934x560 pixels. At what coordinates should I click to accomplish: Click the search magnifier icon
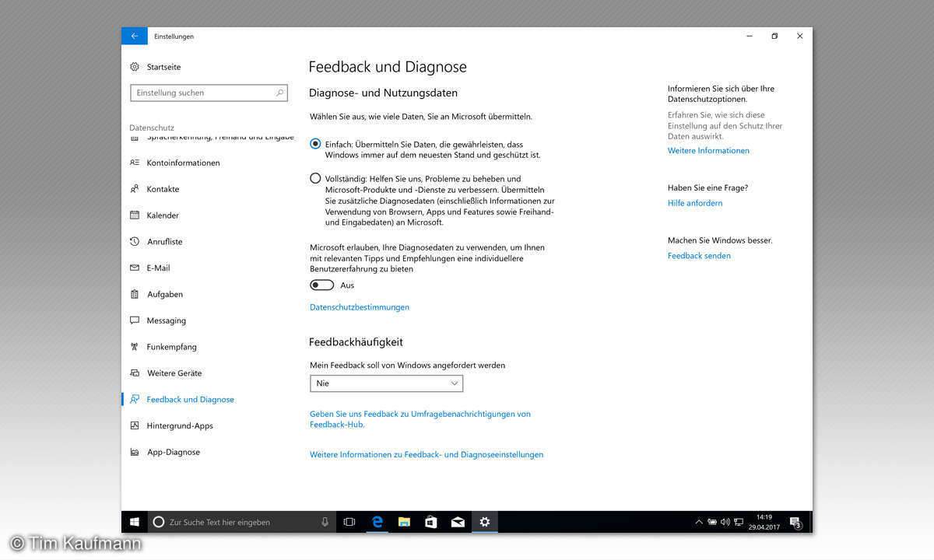tap(279, 93)
